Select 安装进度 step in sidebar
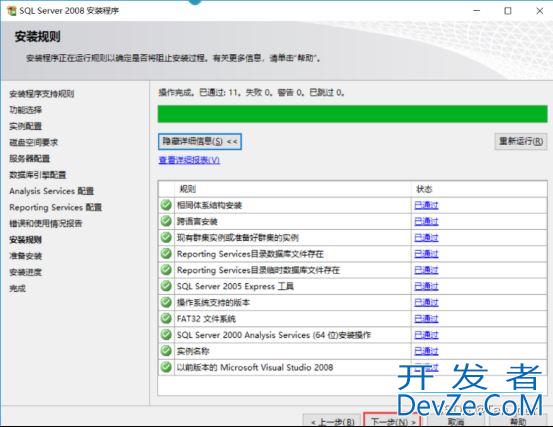553x427 pixels. 25,272
